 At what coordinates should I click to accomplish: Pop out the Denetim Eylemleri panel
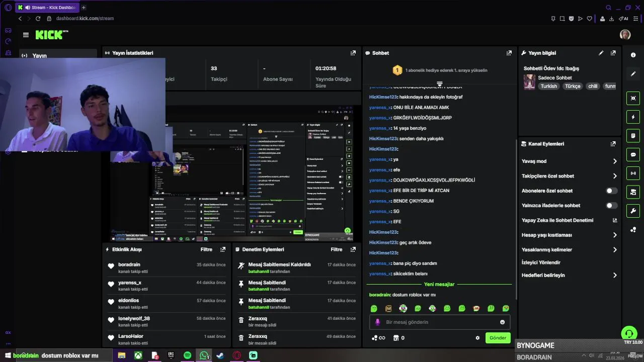(353, 249)
